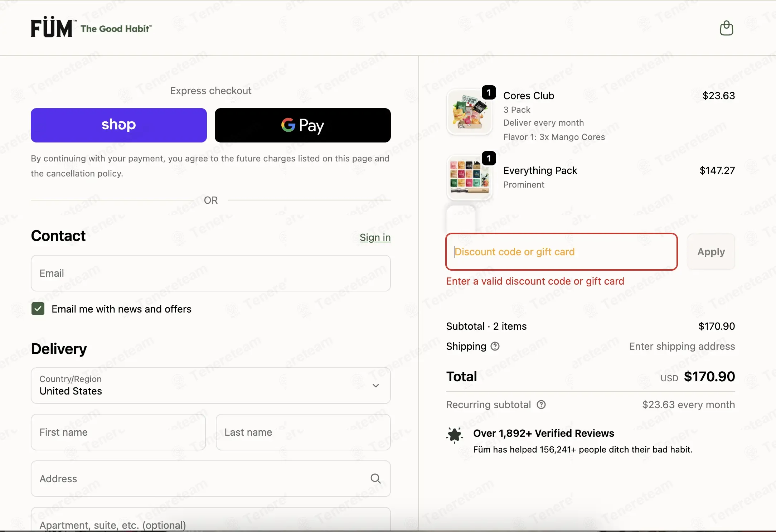The image size is (776, 532).
Task: Focus the Email input field
Action: click(211, 273)
